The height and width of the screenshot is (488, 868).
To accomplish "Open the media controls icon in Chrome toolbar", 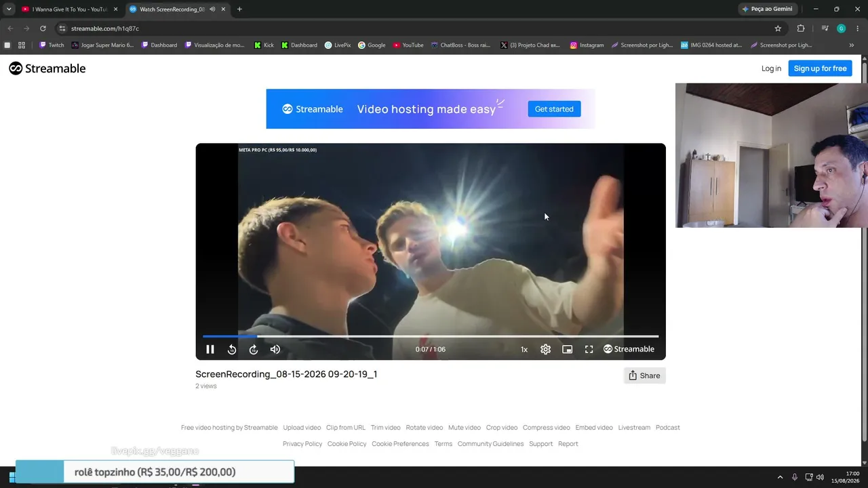I will point(825,28).
